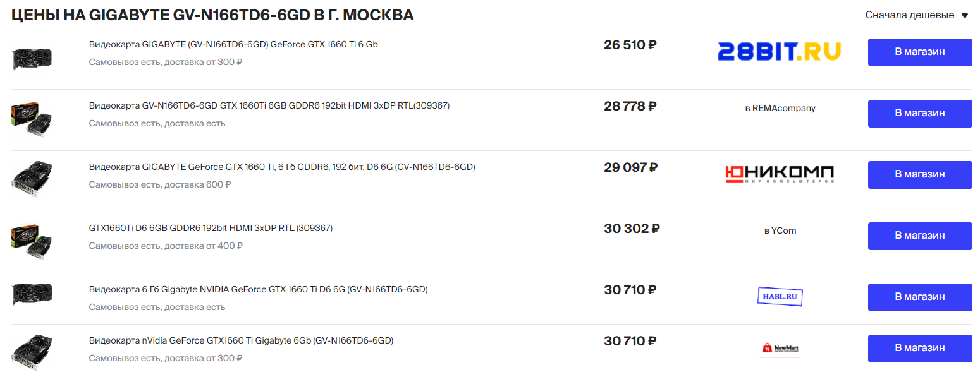This screenshot has height=377, width=980.
Task: Go to REMAcompany shop via 'В магазин'
Action: [x=919, y=113]
